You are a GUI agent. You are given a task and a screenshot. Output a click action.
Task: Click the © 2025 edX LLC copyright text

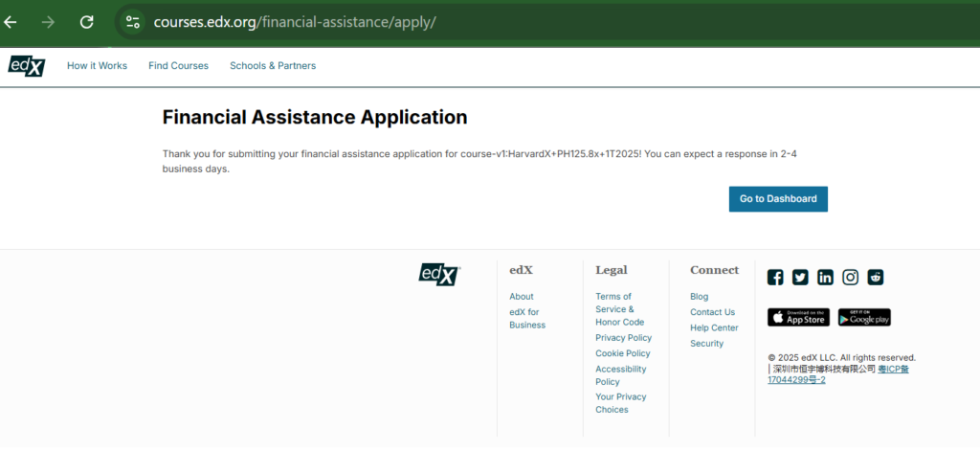click(x=842, y=358)
